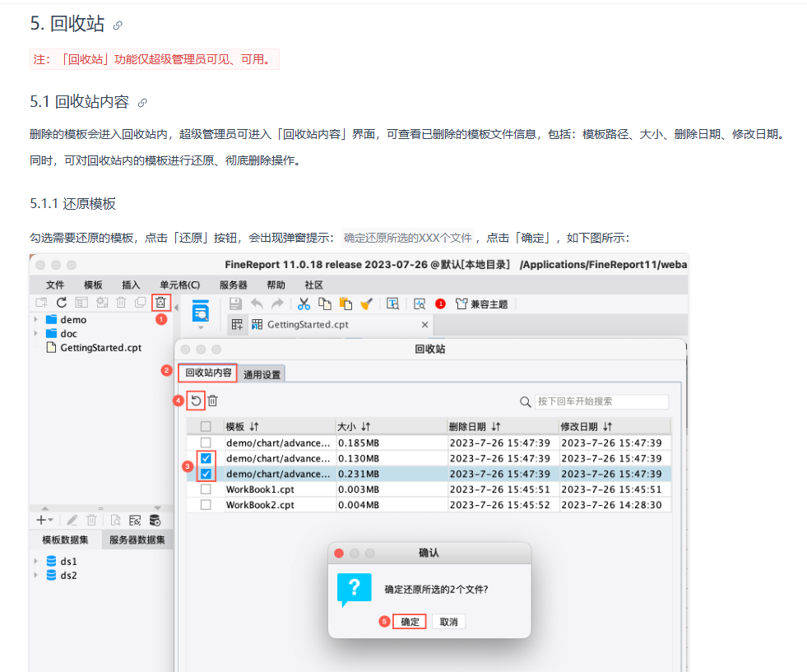This screenshot has width=807, height=672.
Task: Check the WorkBook1.cpt row checkbox
Action: click(206, 489)
